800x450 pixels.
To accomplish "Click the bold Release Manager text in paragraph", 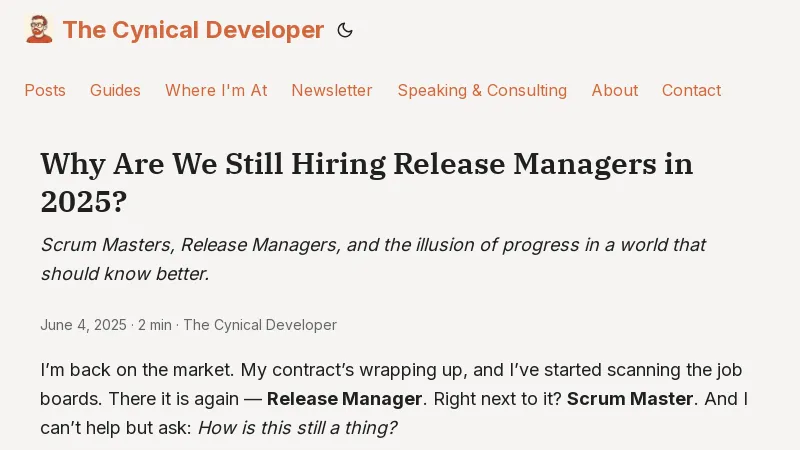I will pos(344,399).
